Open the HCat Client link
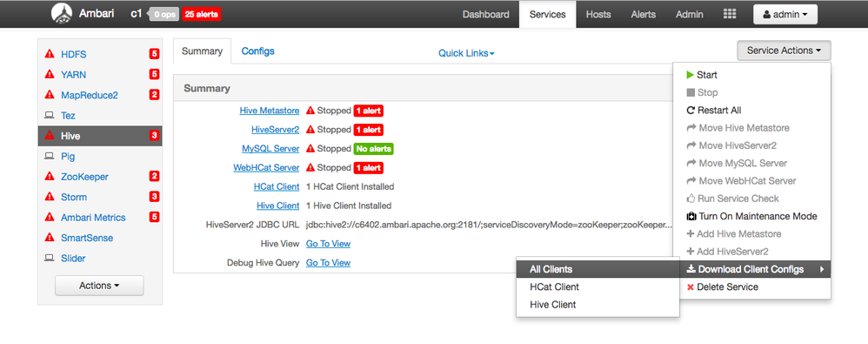This screenshot has height=344, width=868. 277,186
